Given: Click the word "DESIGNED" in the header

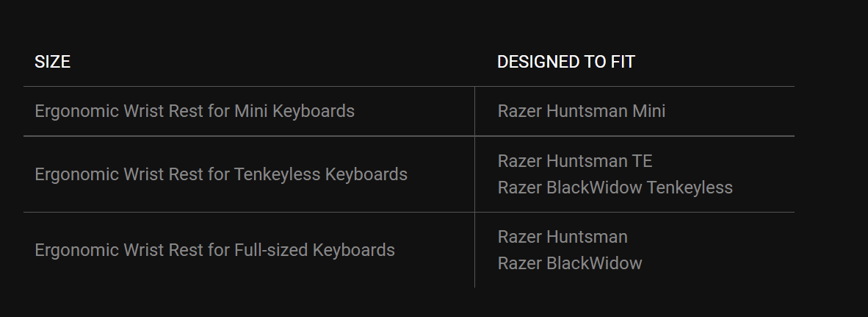Looking at the screenshot, I should pyautogui.click(x=530, y=62).
